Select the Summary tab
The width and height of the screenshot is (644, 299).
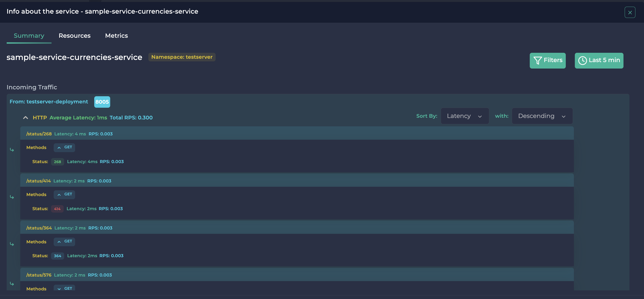29,36
